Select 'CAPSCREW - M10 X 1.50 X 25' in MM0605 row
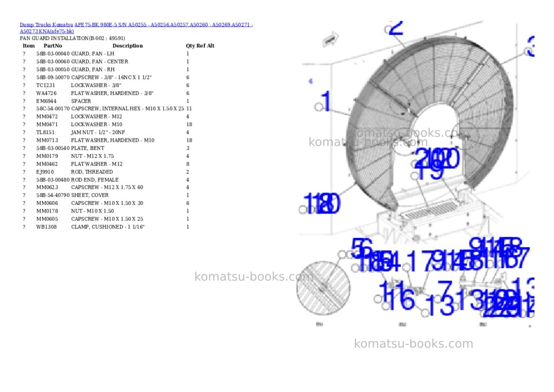The image size is (554, 392). (107, 219)
